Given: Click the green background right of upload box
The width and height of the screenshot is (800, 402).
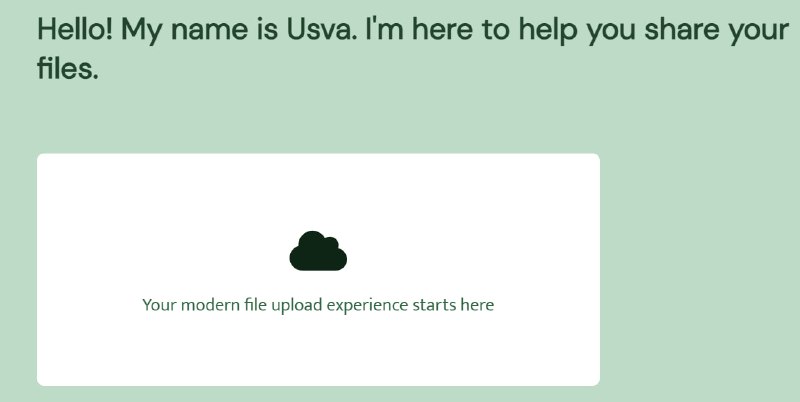Looking at the screenshot, I should click(699, 269).
